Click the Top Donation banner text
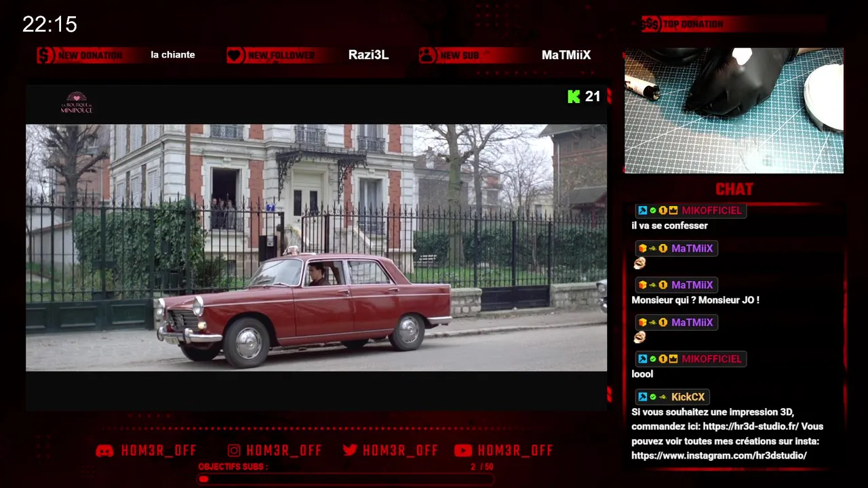868x488 pixels. tap(693, 24)
